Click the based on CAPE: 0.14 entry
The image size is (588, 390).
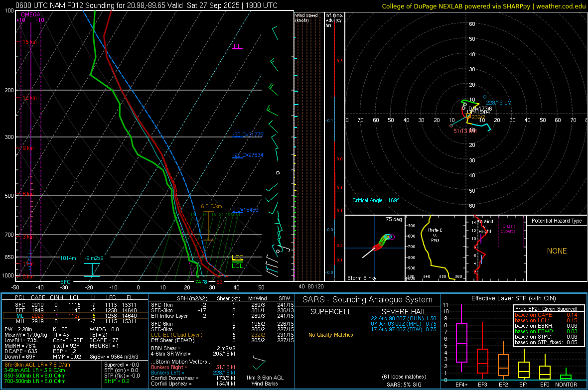(x=546, y=315)
